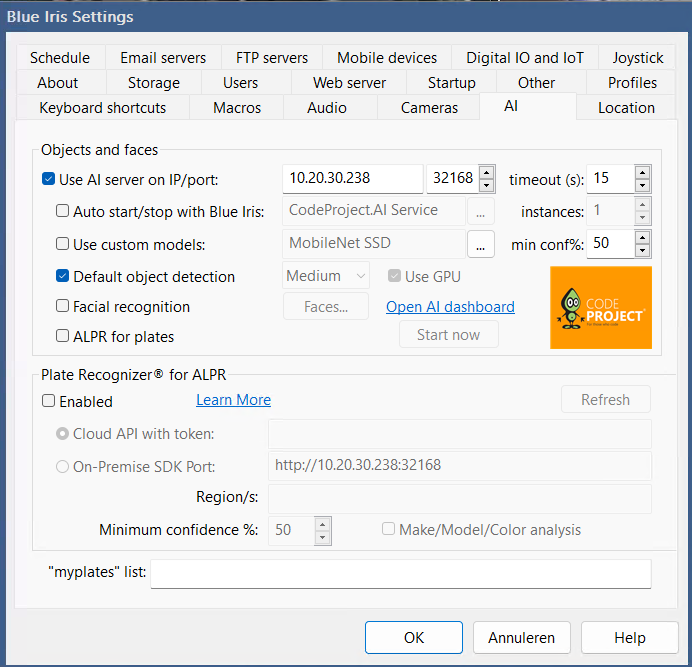Enable Facial recognition checkbox
Screen dimensions: 692x667
tap(62, 305)
